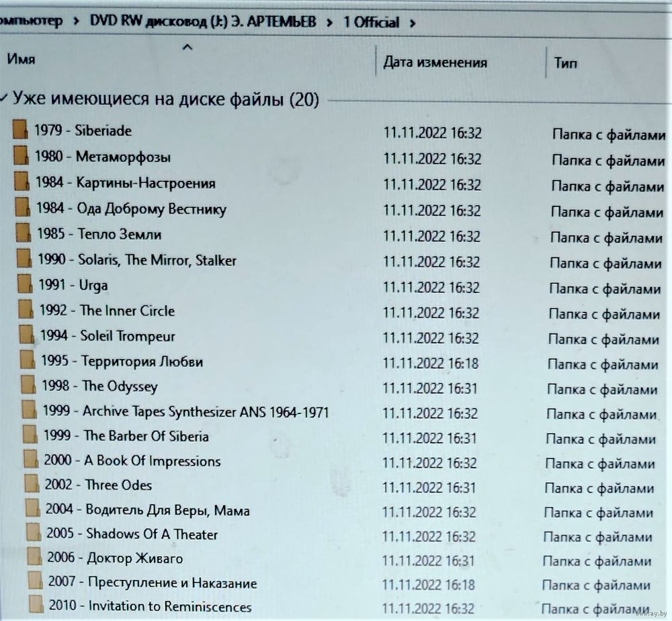Click folder icon for 1984 - Картины-Настроения
The image size is (672, 621).
pos(22,181)
